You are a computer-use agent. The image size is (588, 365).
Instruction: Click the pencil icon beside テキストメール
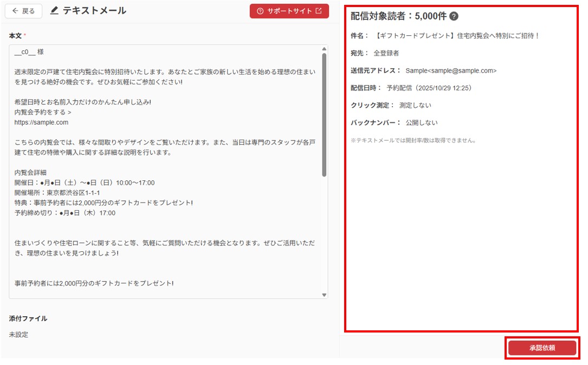pos(54,11)
